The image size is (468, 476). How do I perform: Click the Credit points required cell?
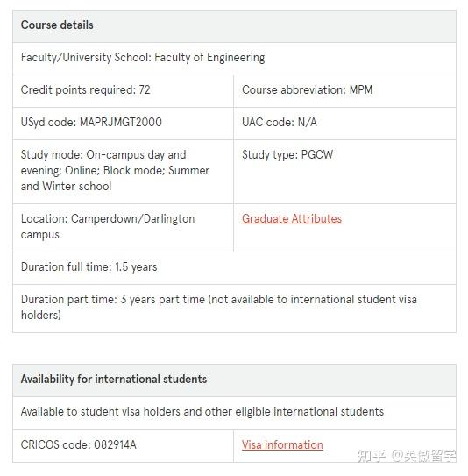124,91
